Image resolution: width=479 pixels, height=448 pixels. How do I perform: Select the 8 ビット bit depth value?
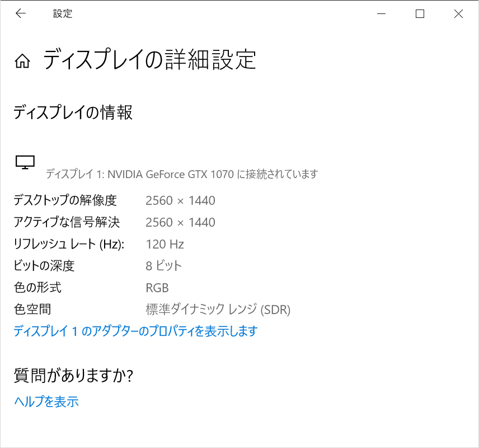point(163,266)
